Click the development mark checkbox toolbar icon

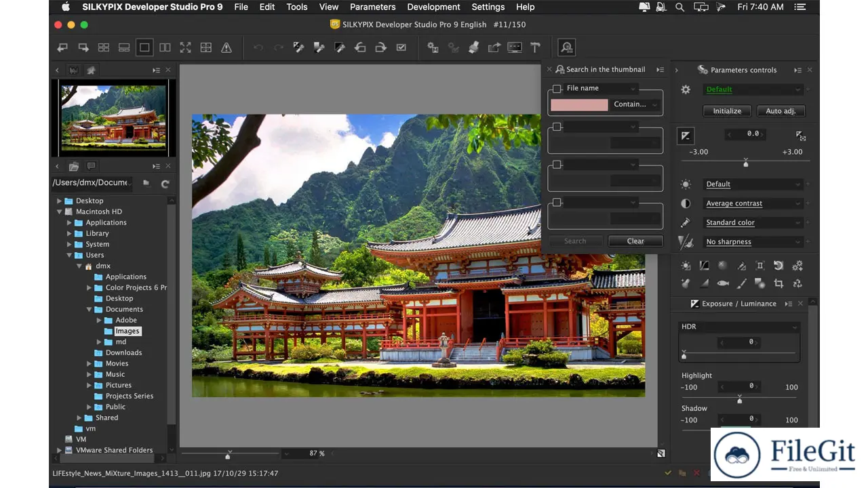click(x=401, y=47)
